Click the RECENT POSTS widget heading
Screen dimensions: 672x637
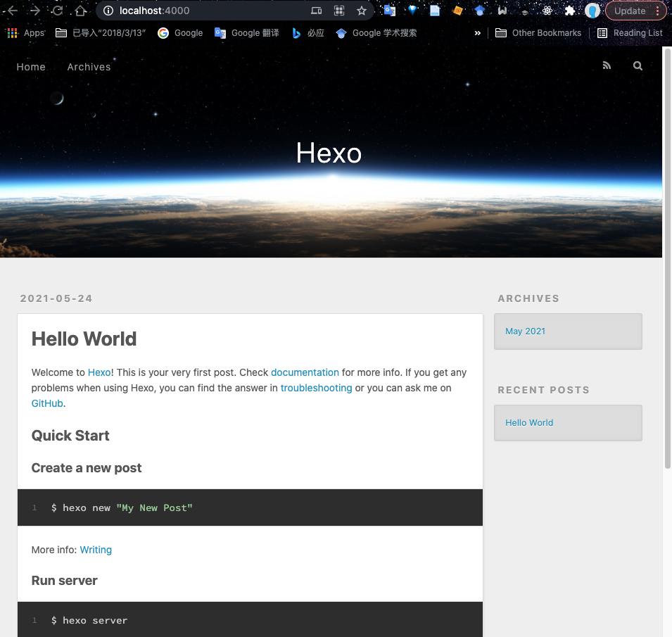543,390
